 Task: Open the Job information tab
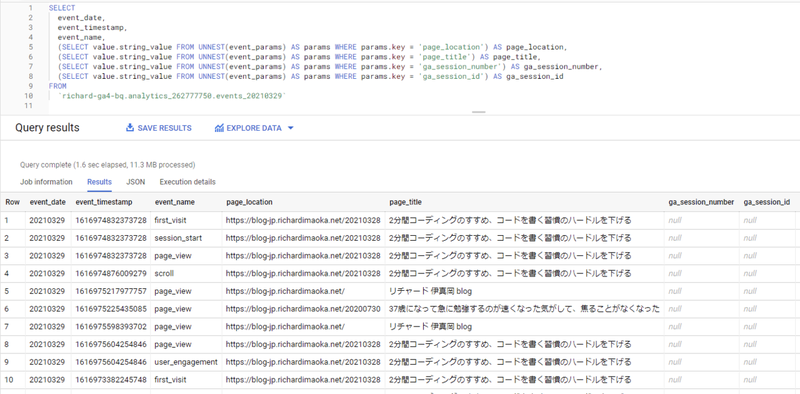point(46,182)
